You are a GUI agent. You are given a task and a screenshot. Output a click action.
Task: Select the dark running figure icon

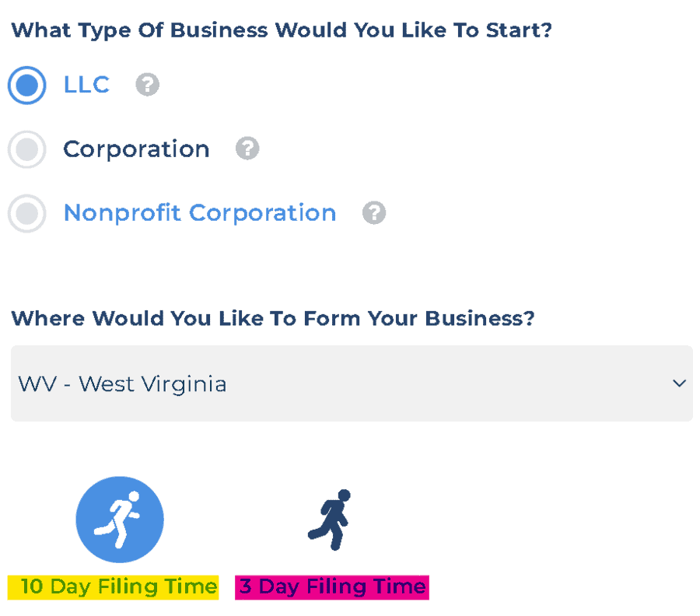(331, 520)
